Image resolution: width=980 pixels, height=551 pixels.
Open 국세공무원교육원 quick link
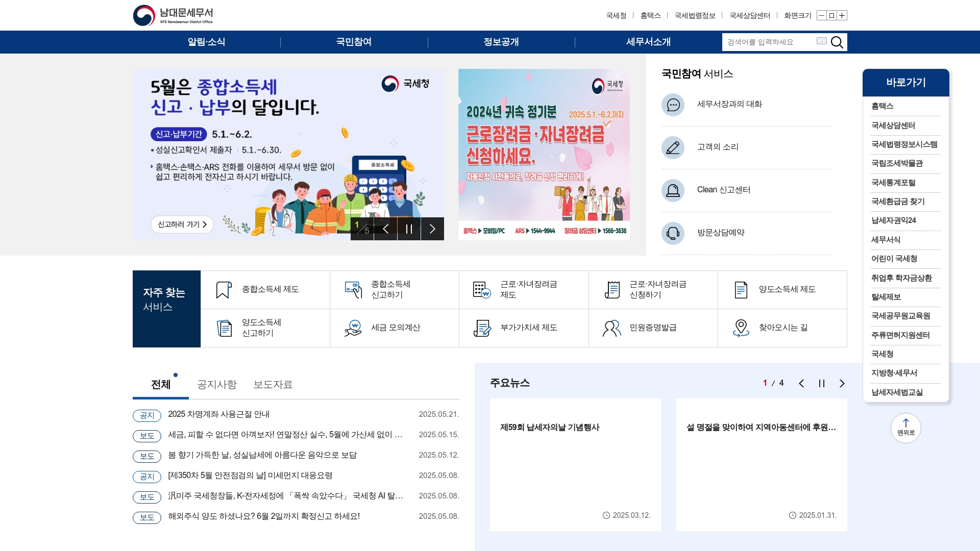point(900,316)
